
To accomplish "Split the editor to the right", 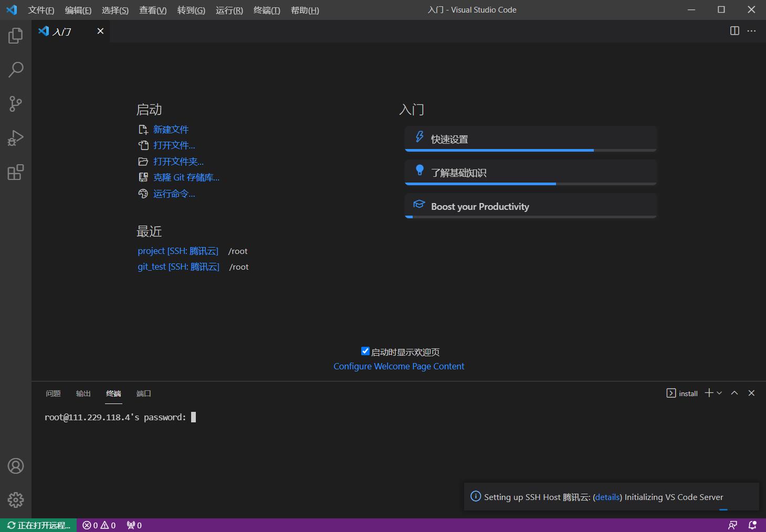I will [734, 31].
